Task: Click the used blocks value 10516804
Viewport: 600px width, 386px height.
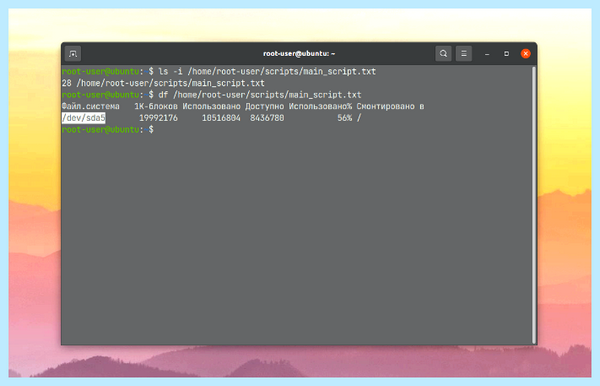Action: [x=221, y=118]
